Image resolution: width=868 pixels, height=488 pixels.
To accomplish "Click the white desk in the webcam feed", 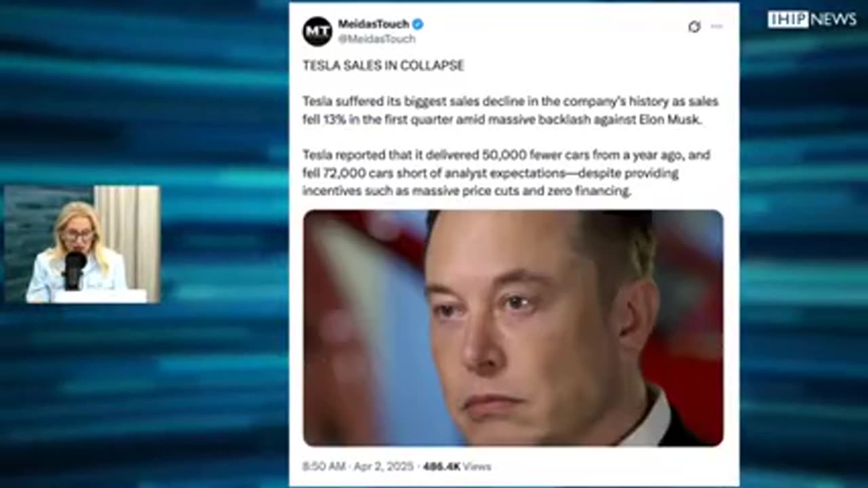I will click(100, 296).
